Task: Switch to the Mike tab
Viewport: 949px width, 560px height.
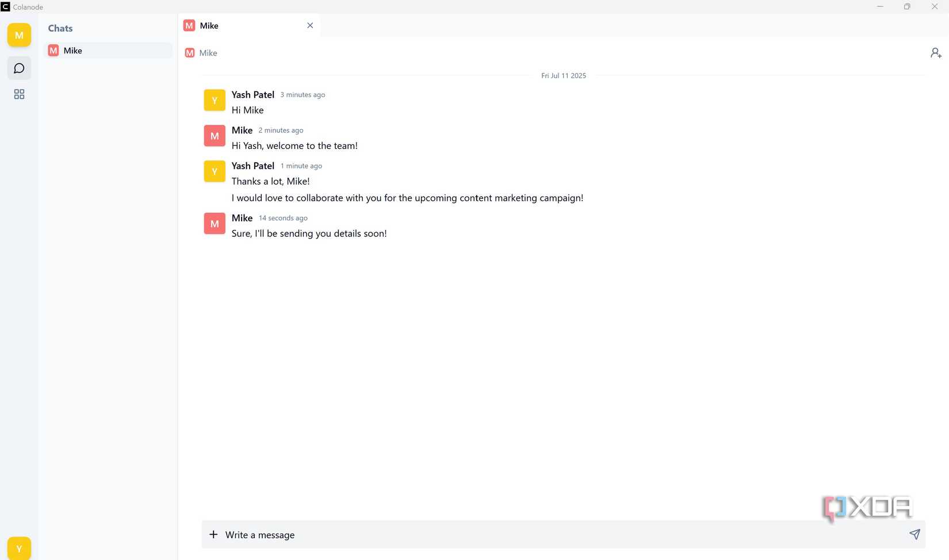Action: click(209, 25)
